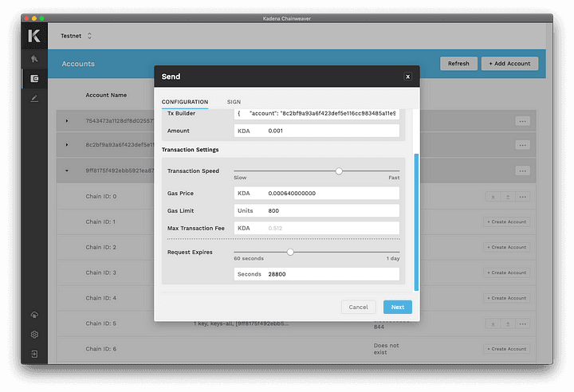Click send arrow for Chain ID: 5
574x392 pixels.
click(508, 324)
